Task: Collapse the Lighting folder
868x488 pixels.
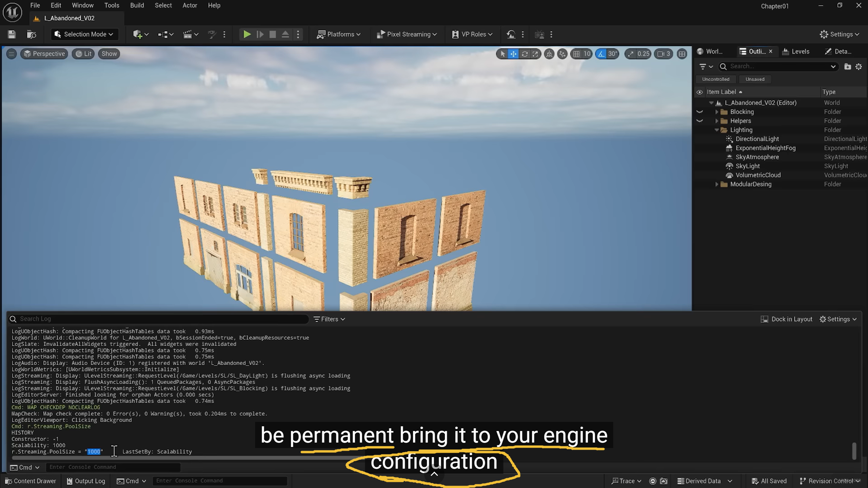Action: 716,130
